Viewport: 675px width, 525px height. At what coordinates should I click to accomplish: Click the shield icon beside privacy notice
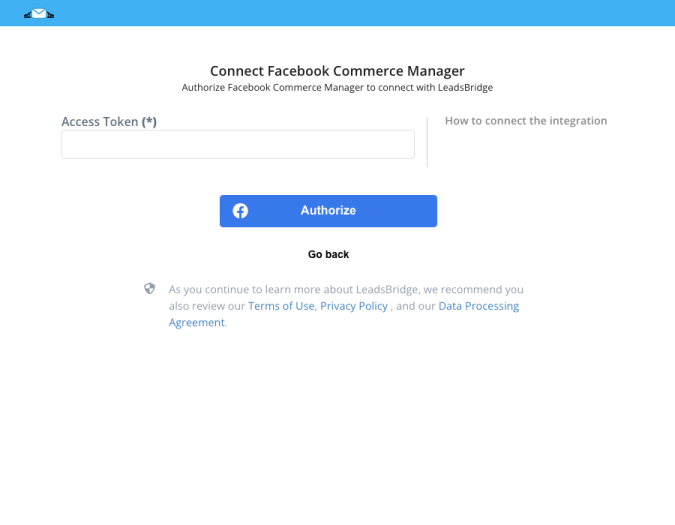(x=149, y=288)
